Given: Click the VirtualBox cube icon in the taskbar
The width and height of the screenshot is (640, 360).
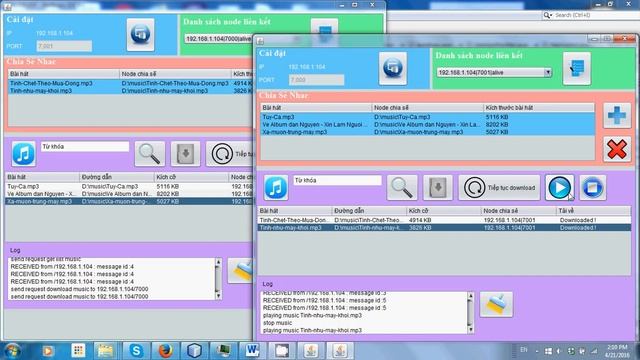Looking at the screenshot, I should coord(194,351).
